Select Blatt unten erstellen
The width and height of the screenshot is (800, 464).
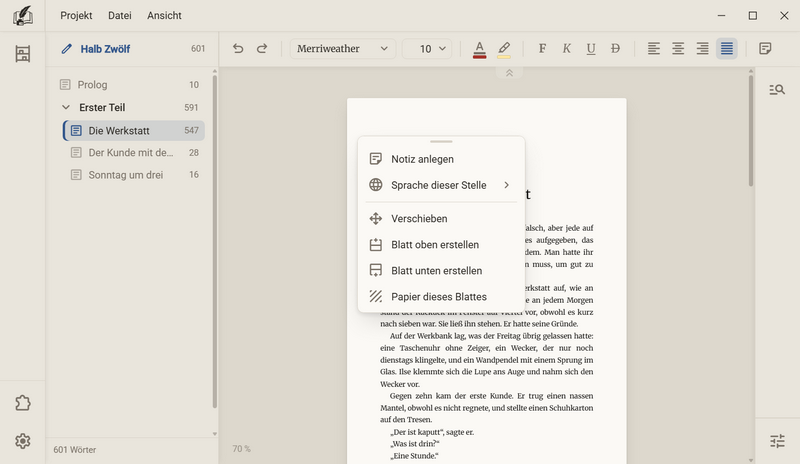pos(441,271)
